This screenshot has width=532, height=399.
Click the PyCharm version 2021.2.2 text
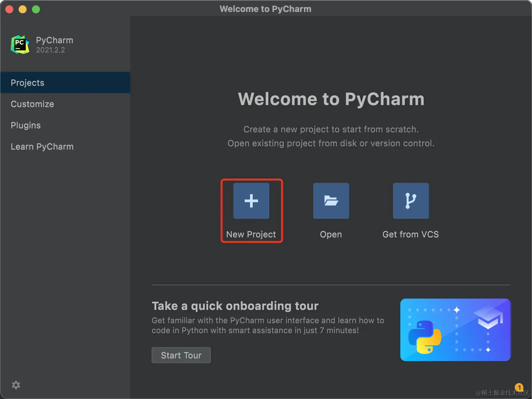pyautogui.click(x=51, y=50)
